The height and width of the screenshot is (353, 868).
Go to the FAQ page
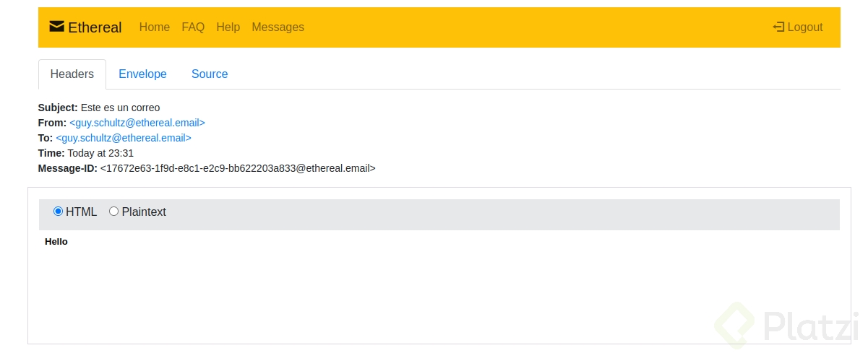(193, 27)
